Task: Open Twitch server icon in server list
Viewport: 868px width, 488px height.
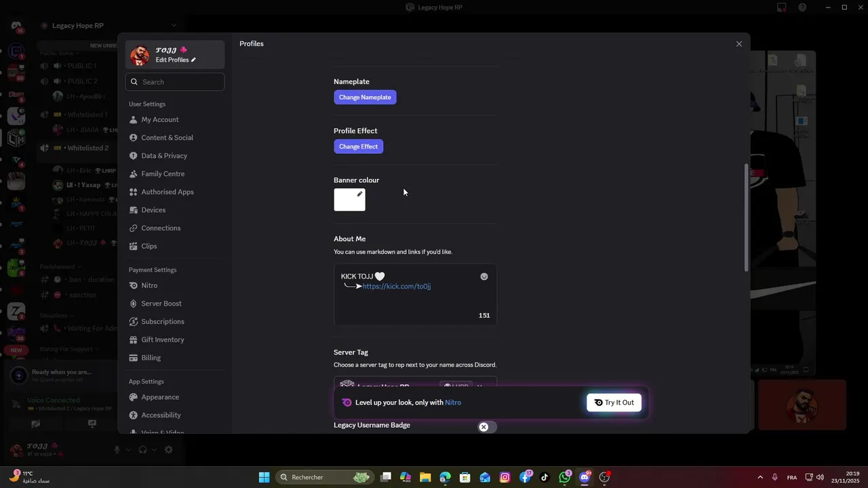Action: point(16,52)
